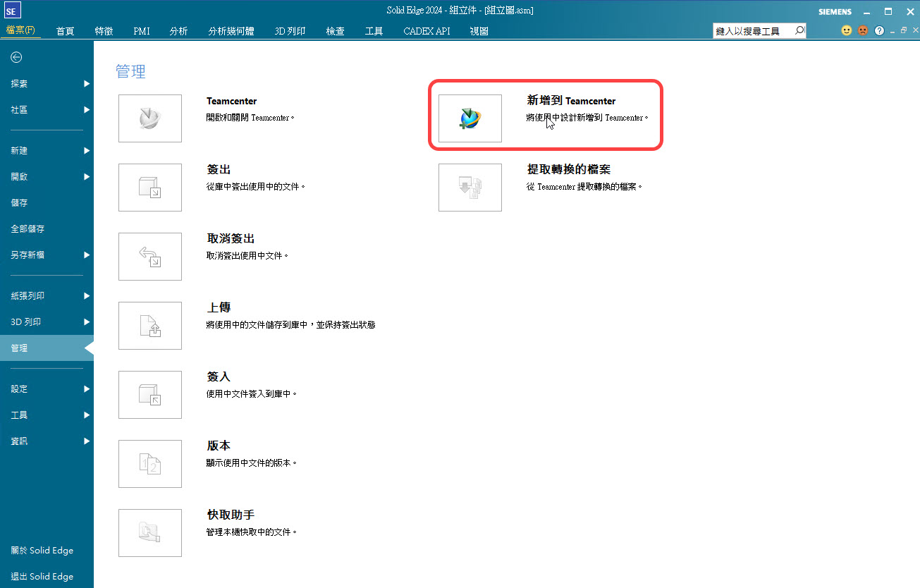Click the Add to Teamcenter (新增到 Teamcenter) icon
Image resolution: width=920 pixels, height=588 pixels.
(470, 118)
